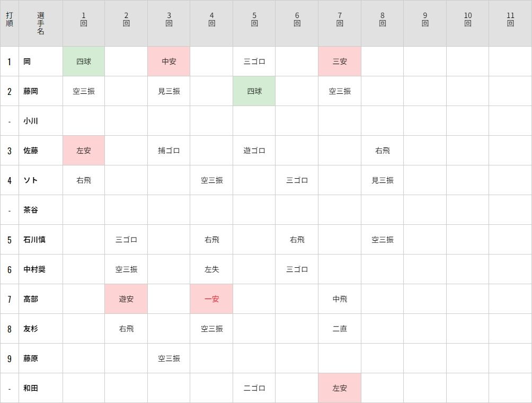Click the 選手名 column header
The width and height of the screenshot is (532, 403).
click(x=41, y=23)
